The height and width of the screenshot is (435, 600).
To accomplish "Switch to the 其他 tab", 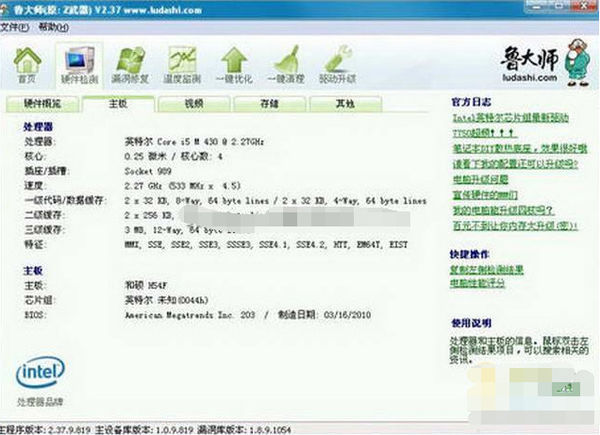I will [345, 103].
